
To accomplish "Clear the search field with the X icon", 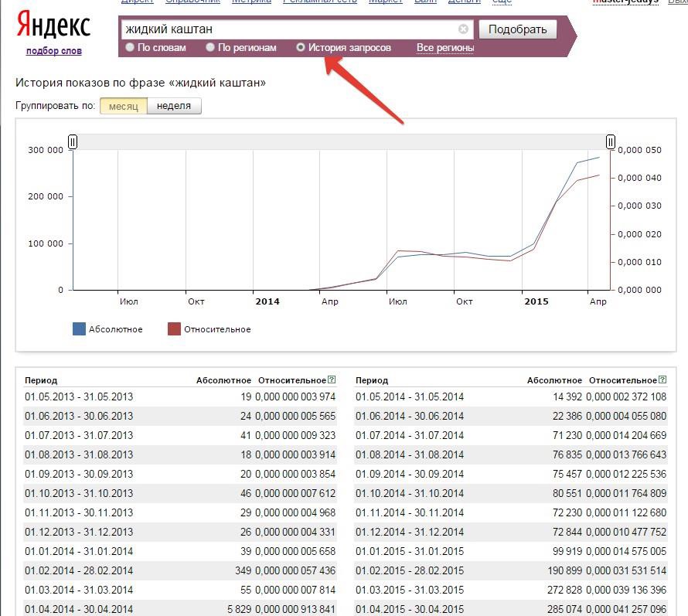I will 463,29.
